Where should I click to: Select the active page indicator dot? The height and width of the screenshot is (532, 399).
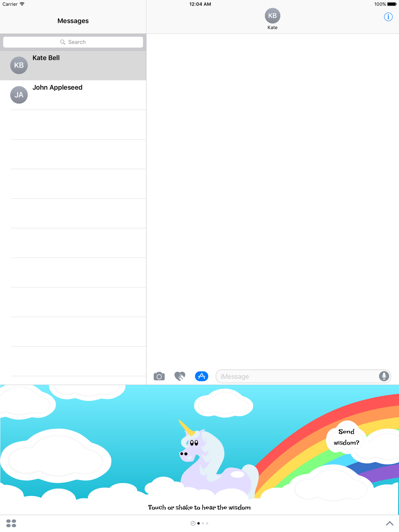pyautogui.click(x=199, y=523)
